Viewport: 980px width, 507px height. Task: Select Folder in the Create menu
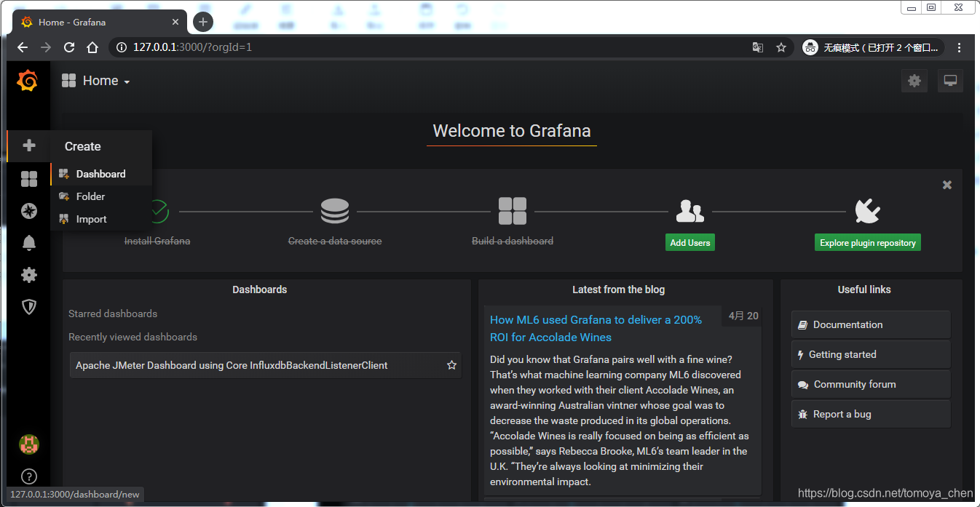pyautogui.click(x=101, y=196)
